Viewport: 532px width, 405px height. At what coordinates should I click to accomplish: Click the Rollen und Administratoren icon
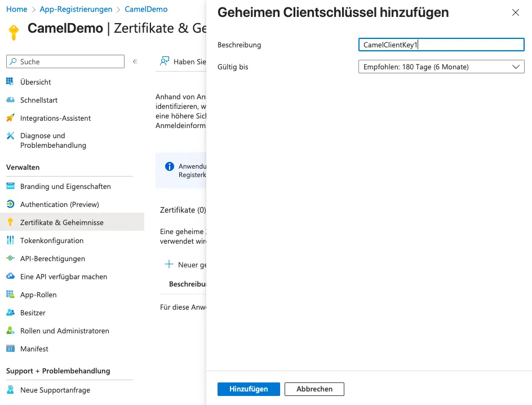(x=10, y=331)
